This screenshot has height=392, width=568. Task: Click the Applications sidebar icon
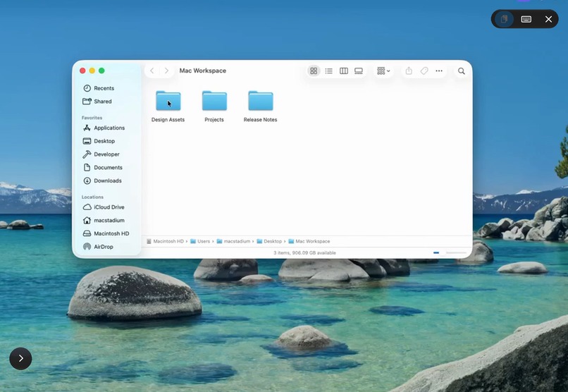[87, 128]
